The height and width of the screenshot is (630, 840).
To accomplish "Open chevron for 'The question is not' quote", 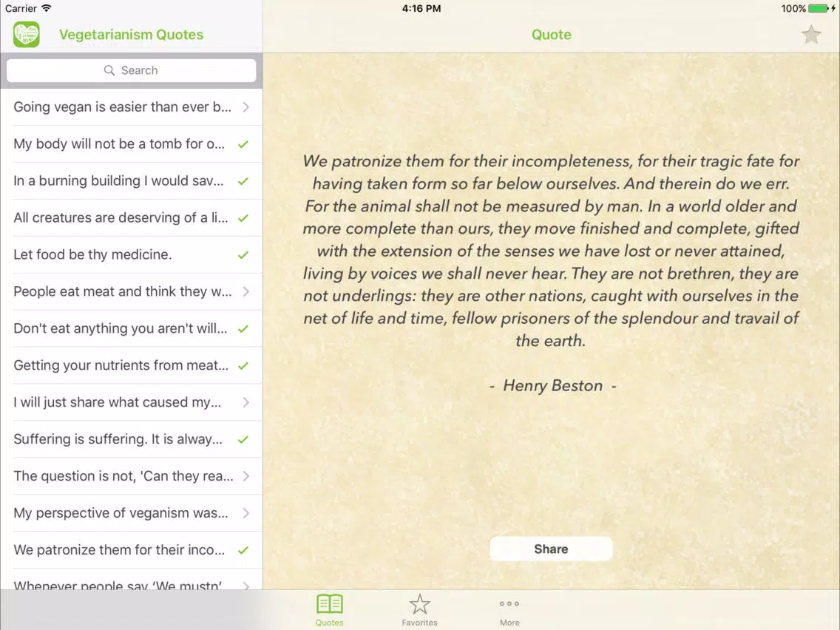I will click(246, 475).
